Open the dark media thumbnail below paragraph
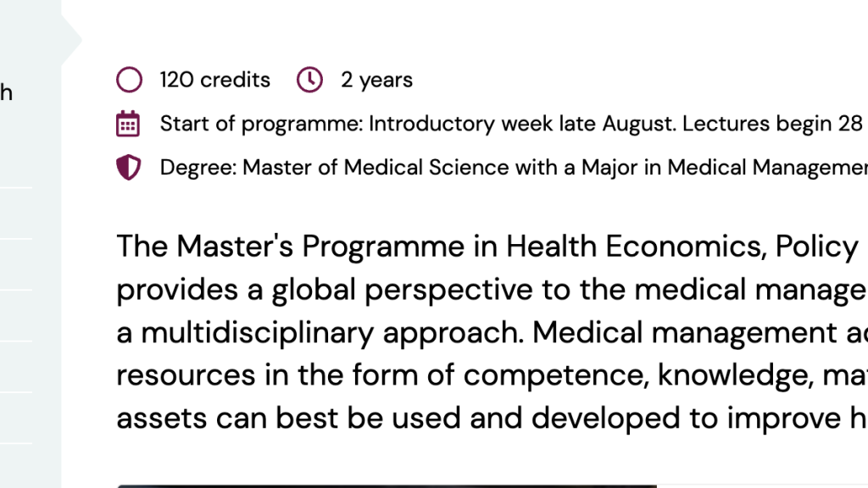Viewport: 868px width, 488px height. coord(387,486)
